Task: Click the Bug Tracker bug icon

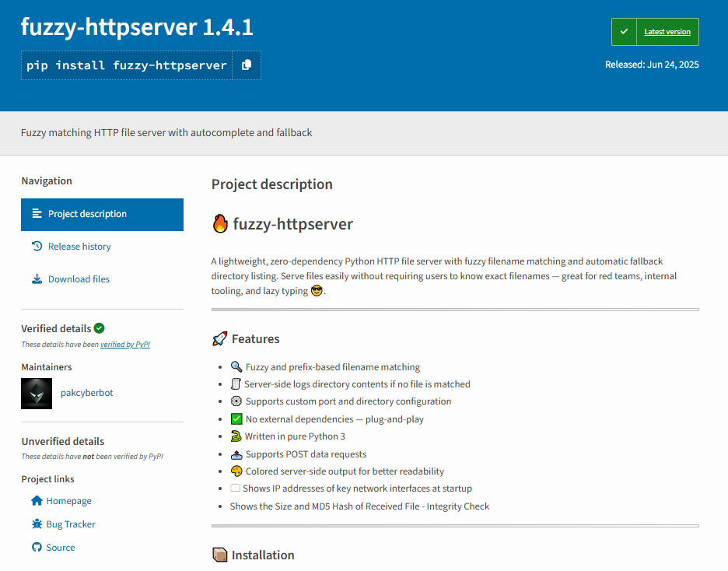Action: (37, 524)
